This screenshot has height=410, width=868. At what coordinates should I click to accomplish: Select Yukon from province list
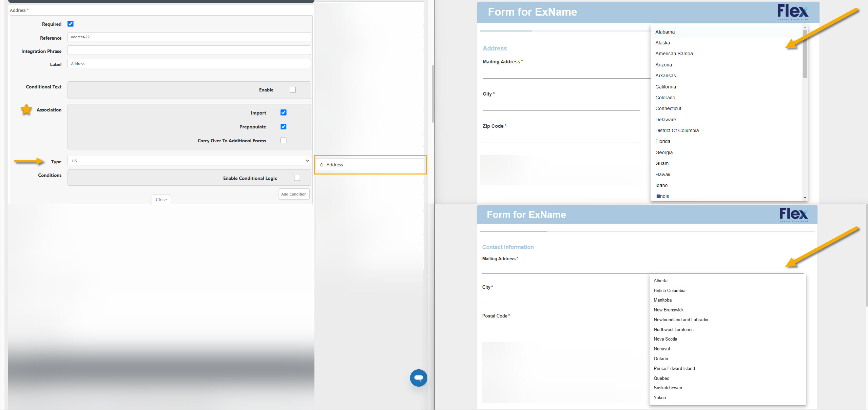pyautogui.click(x=728, y=397)
